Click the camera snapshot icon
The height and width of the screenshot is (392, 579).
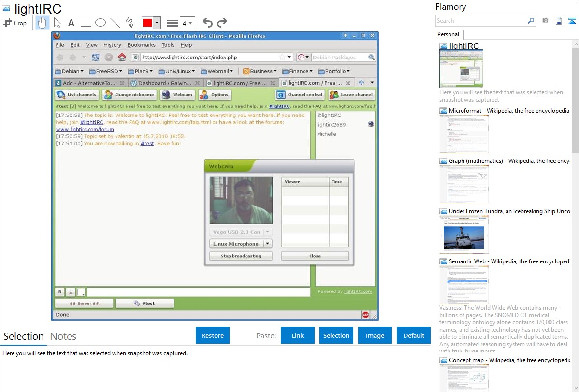tap(545, 21)
